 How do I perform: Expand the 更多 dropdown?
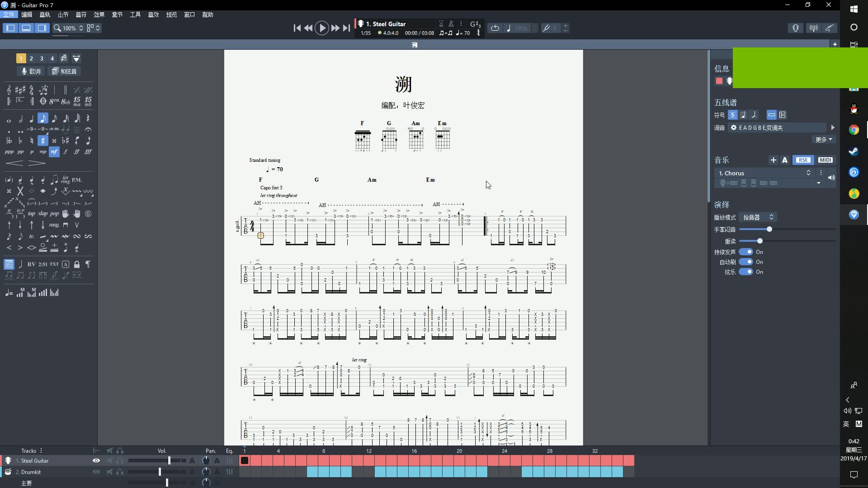pyautogui.click(x=824, y=140)
